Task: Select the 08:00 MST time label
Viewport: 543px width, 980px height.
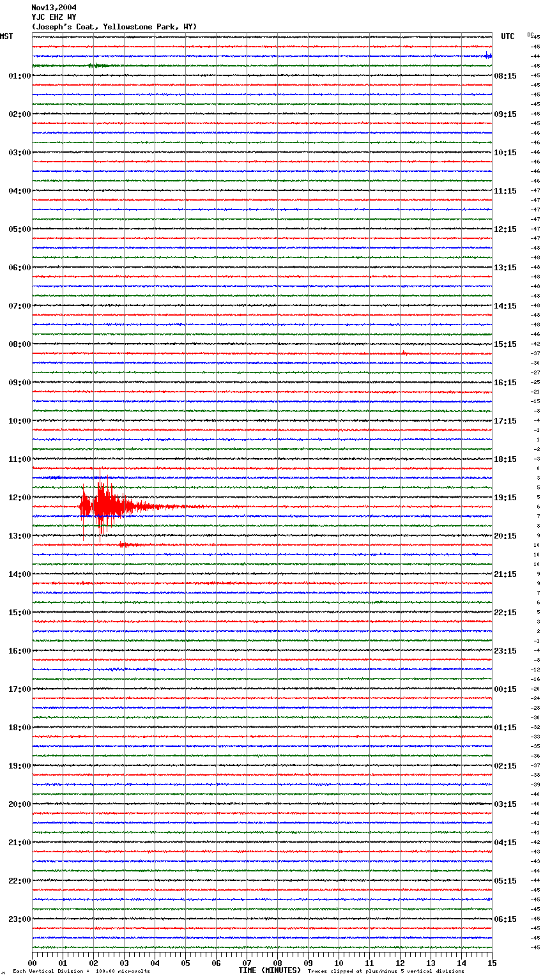Action: 19,344
